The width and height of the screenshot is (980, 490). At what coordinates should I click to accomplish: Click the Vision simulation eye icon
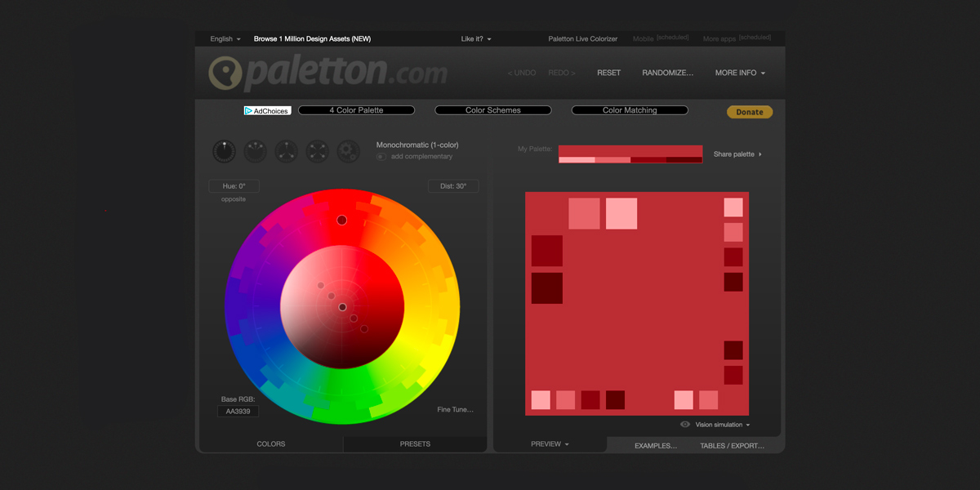pos(684,424)
